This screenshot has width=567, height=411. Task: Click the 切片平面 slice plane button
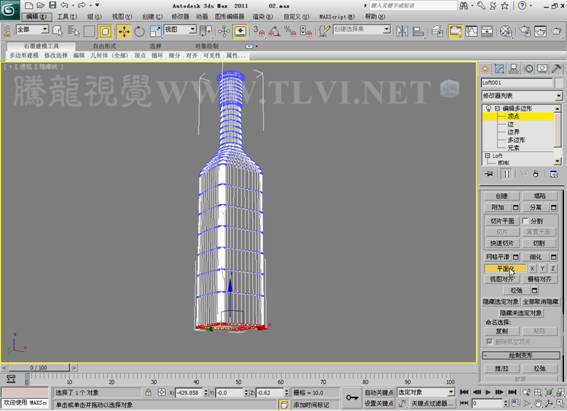coord(502,221)
